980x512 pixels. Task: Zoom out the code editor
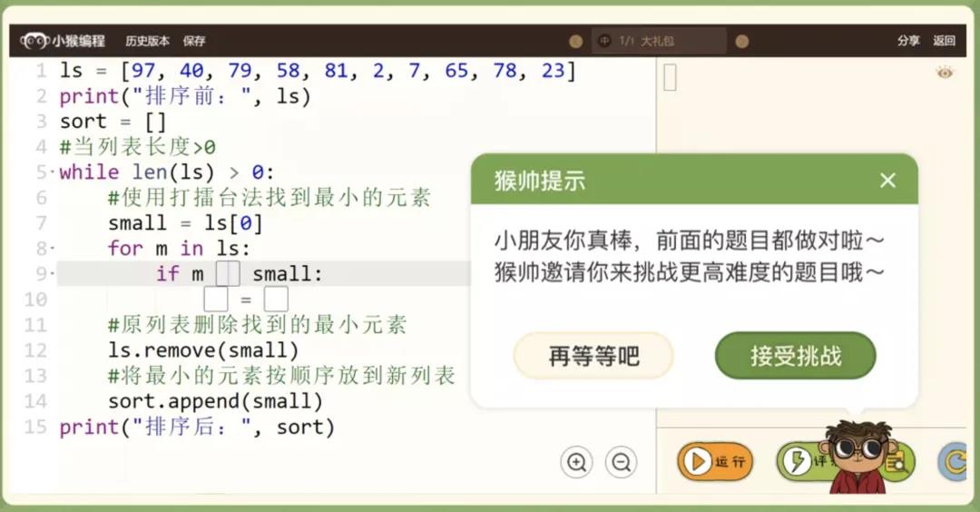click(622, 462)
